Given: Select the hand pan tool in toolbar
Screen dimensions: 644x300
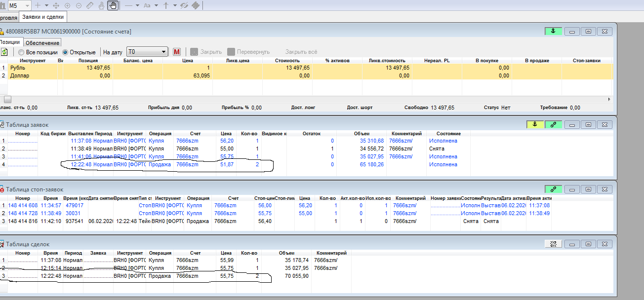Looking at the screenshot, I should tap(113, 5).
